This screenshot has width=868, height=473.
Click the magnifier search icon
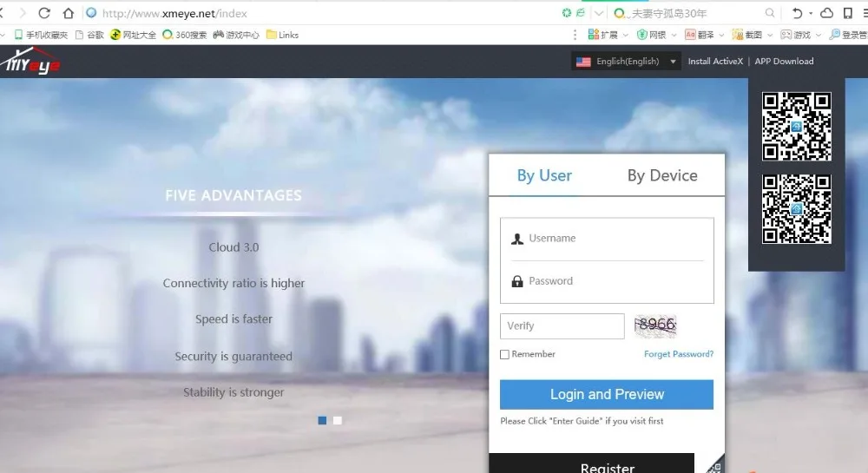(x=769, y=13)
